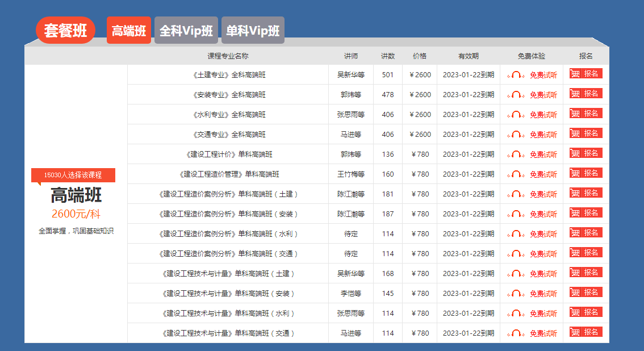This screenshot has height=351, width=644.
Task: Click the 有效期 column header
Action: click(x=468, y=56)
